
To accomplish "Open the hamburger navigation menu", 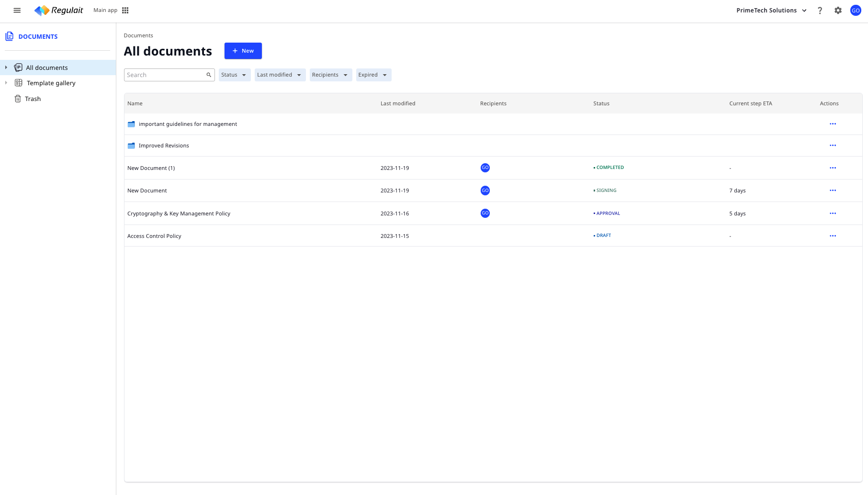I will click(x=17, y=11).
